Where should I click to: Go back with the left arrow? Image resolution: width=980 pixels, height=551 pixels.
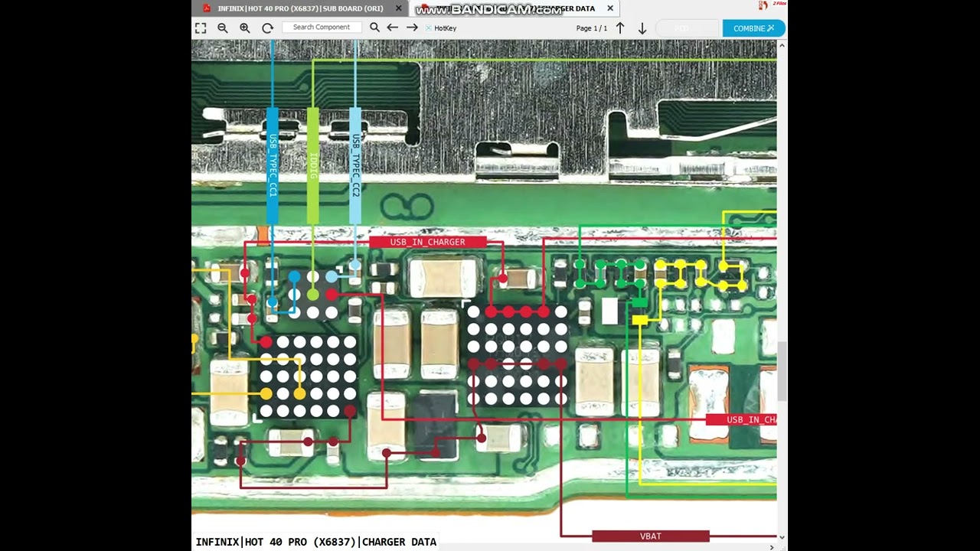point(392,28)
